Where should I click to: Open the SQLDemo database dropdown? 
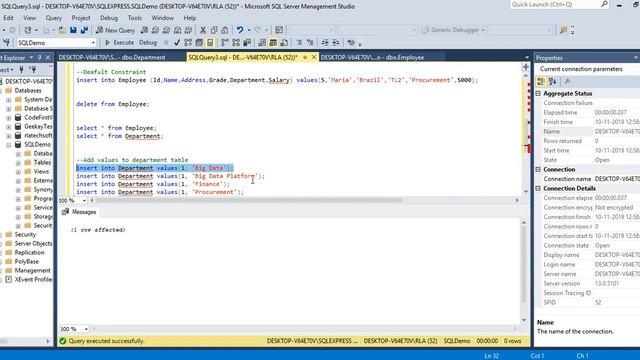pos(93,42)
